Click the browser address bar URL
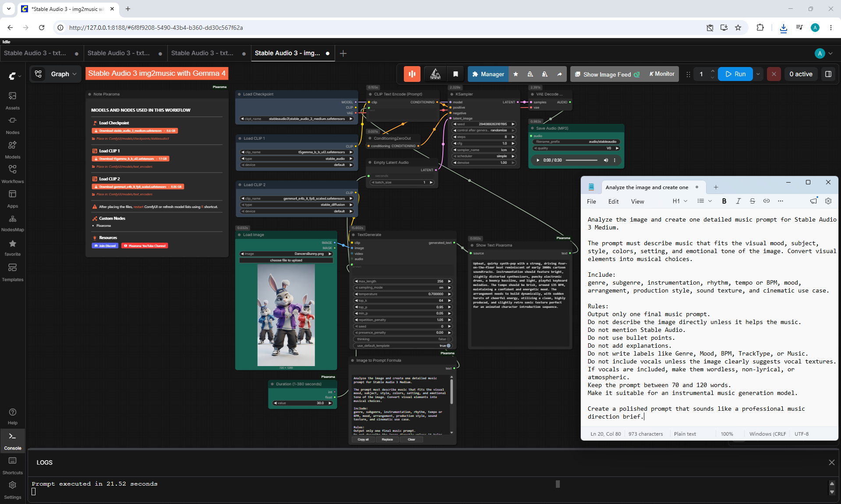This screenshot has width=841, height=504. tap(156, 28)
